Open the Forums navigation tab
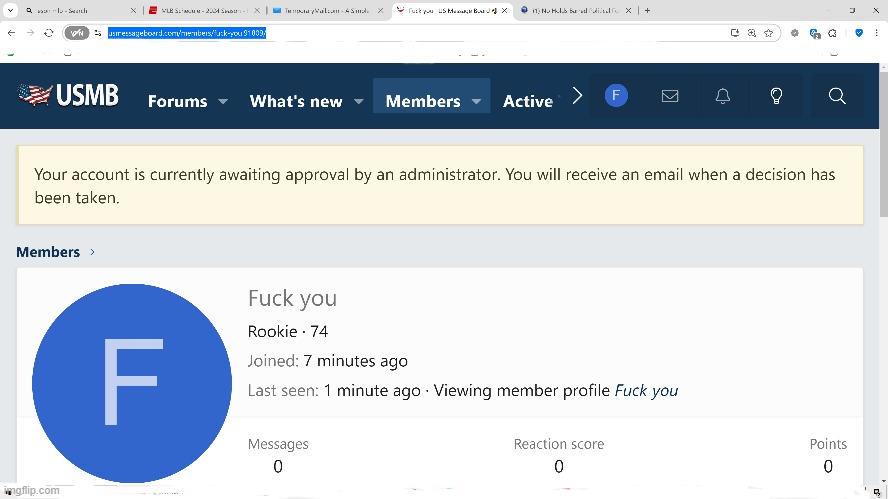 click(x=177, y=101)
